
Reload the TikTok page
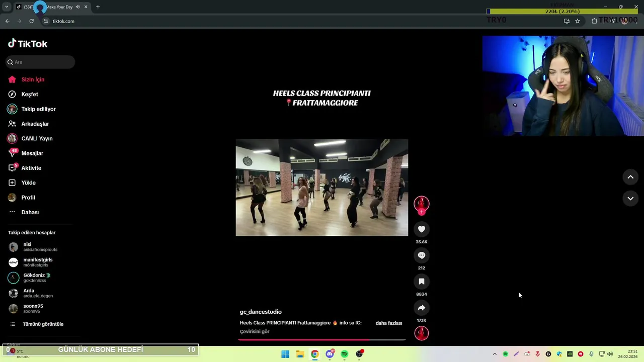point(31,21)
